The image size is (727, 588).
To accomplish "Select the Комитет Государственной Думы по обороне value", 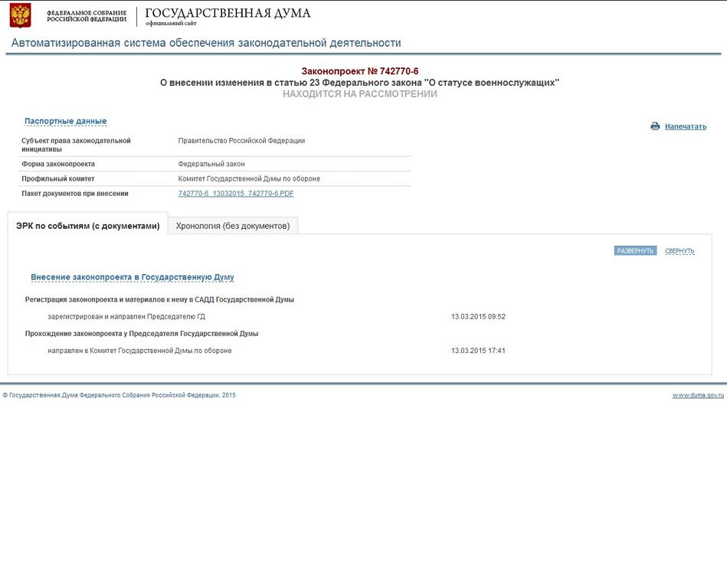I will coord(249,178).
